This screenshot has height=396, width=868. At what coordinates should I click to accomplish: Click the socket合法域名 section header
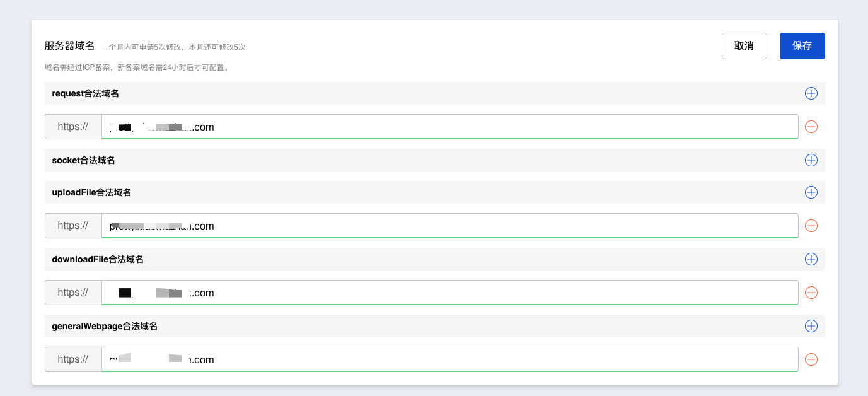click(83, 160)
